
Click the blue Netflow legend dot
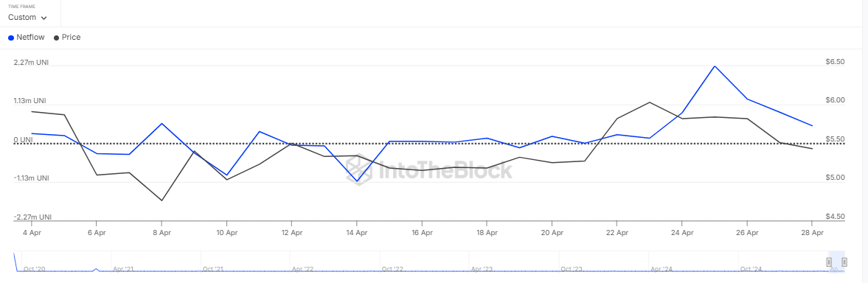(x=11, y=38)
